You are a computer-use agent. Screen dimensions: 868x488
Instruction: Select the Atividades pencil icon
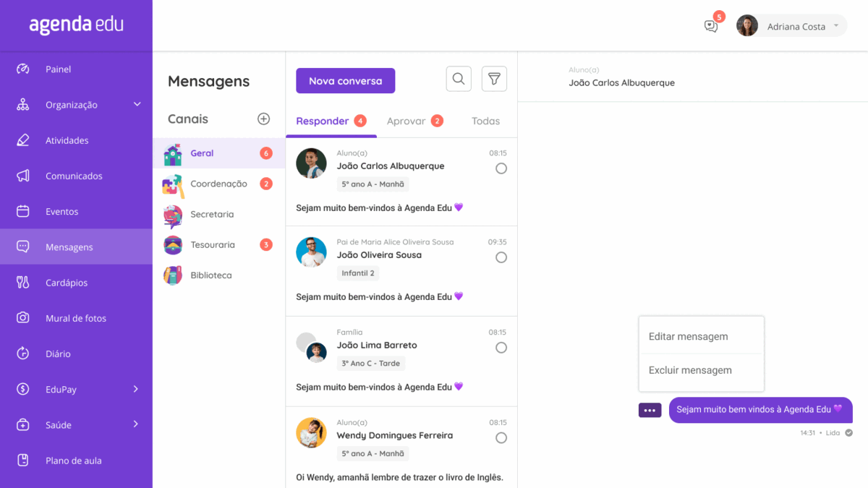pos(23,140)
